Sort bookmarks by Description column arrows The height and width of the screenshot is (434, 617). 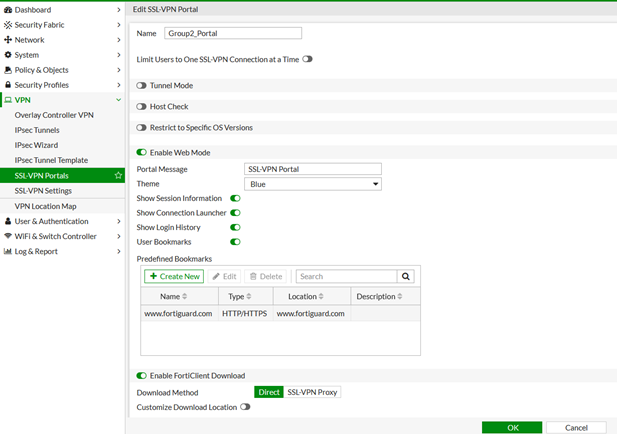coord(400,296)
